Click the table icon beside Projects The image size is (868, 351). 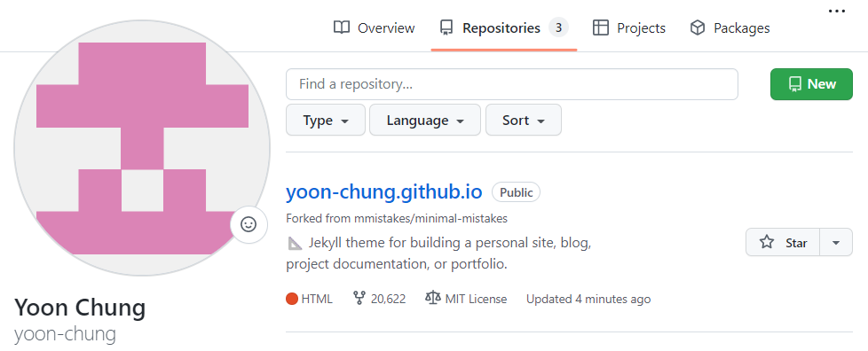tap(601, 27)
